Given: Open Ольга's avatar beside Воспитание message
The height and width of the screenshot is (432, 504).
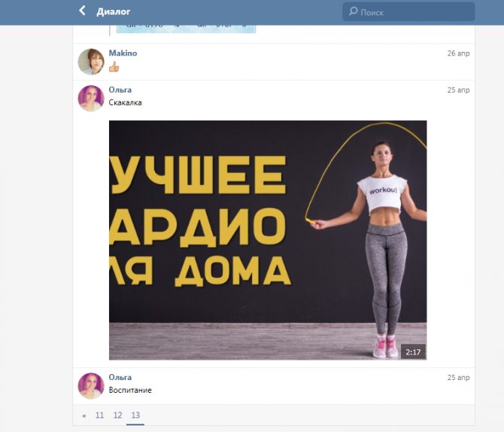Looking at the screenshot, I should [x=91, y=386].
